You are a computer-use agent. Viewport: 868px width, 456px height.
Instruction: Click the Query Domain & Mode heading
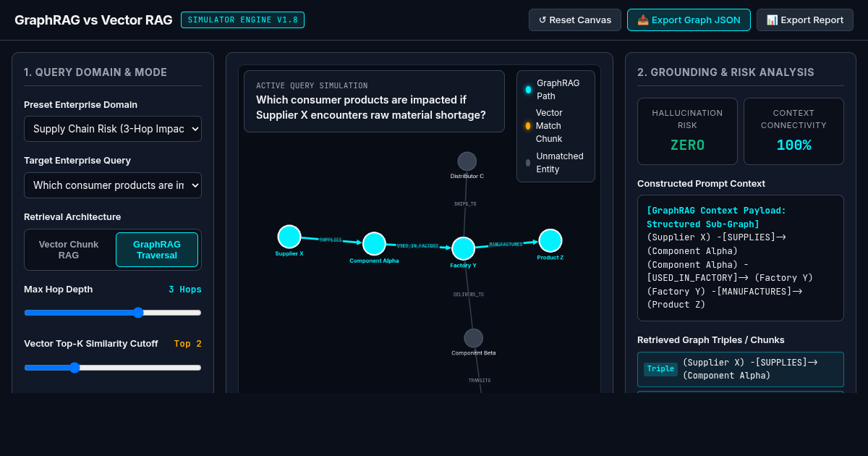click(95, 72)
